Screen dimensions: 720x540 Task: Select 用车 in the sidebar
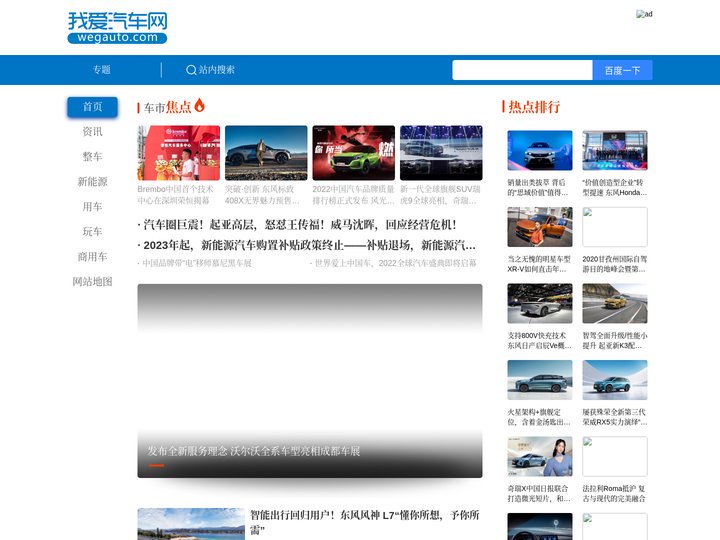coord(92,207)
